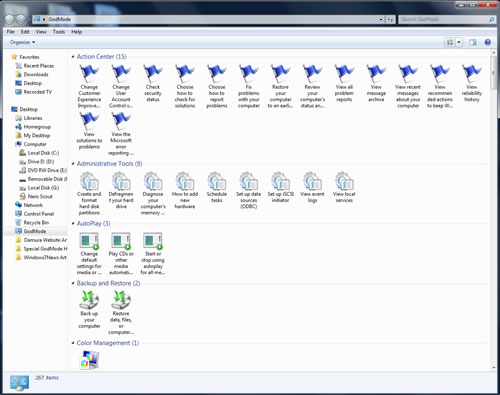
Task: Click the blue Help question mark button
Action: coord(488,42)
